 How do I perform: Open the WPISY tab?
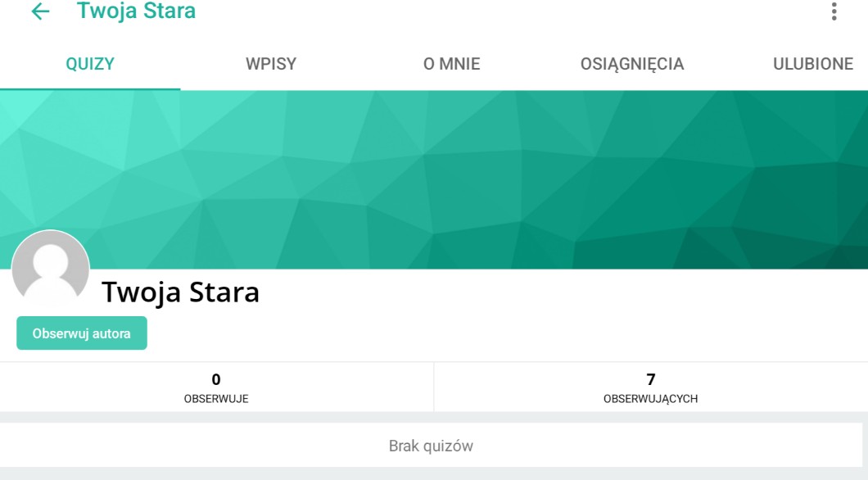[x=271, y=64]
